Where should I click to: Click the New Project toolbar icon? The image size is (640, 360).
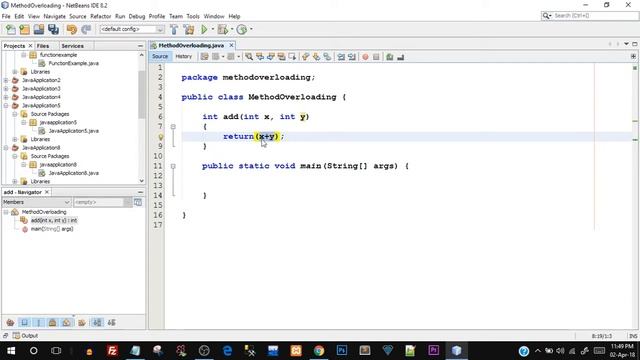(x=24, y=29)
